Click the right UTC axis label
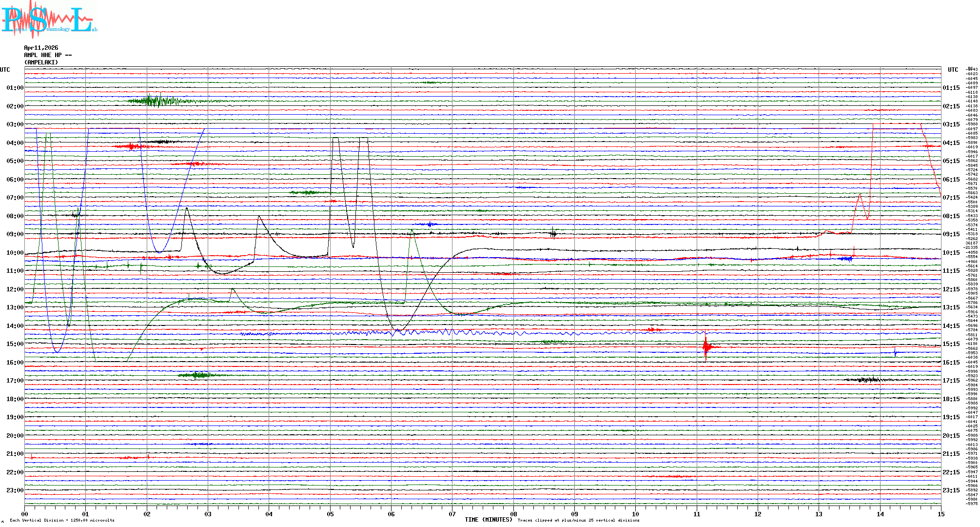 coord(953,70)
